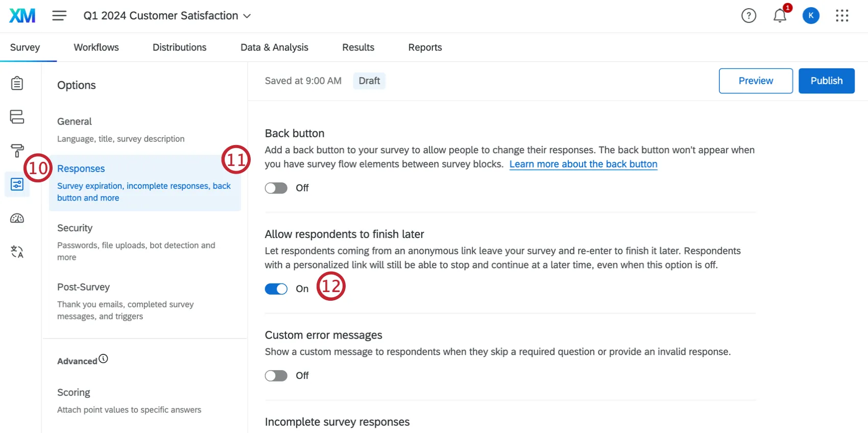Switch to the Workflows tab
This screenshot has width=868, height=433.
96,47
